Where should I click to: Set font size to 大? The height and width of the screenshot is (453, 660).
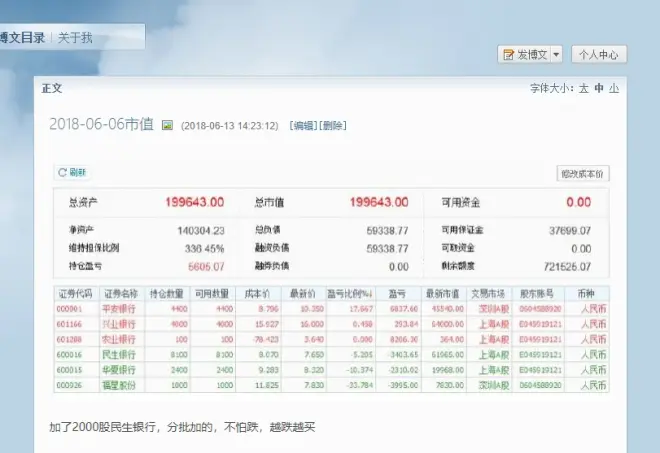click(x=584, y=88)
